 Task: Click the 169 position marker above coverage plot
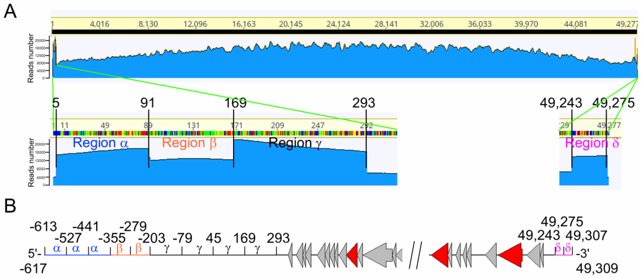[235, 103]
